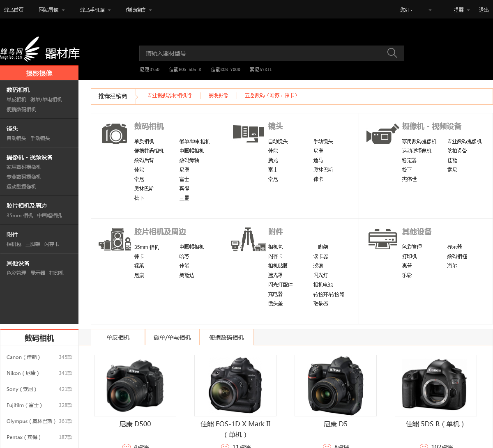
Task: Select the 摄影摄像 sidebar header tab
Action: point(39,73)
